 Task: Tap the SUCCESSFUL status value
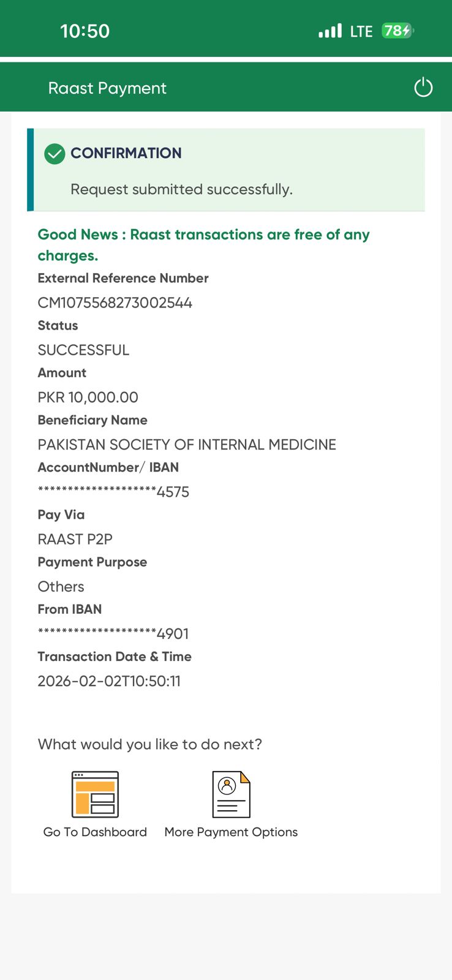[83, 350]
